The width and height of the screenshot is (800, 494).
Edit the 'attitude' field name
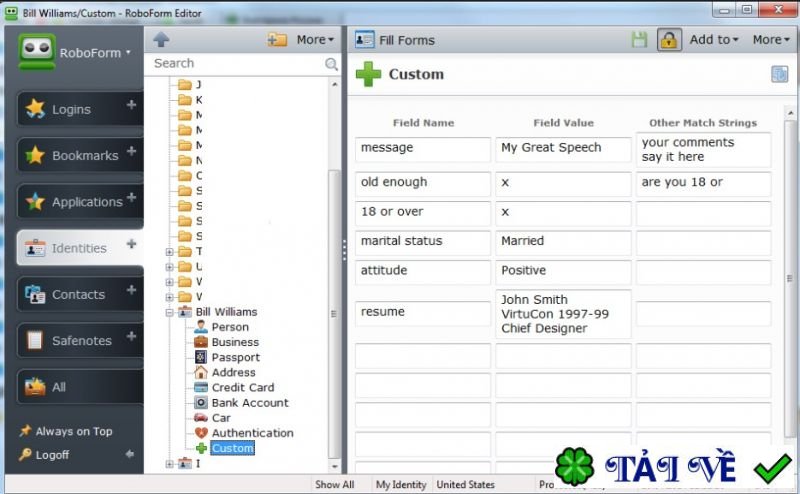[x=423, y=273]
